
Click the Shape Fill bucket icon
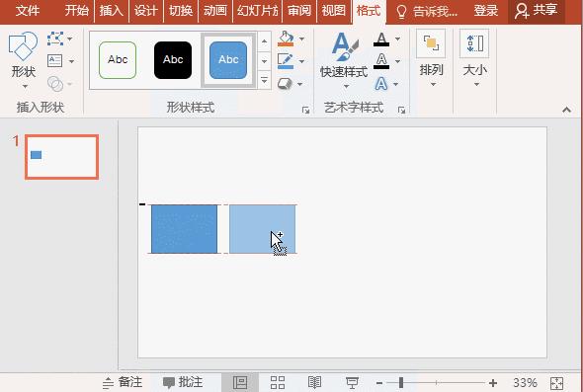(286, 39)
